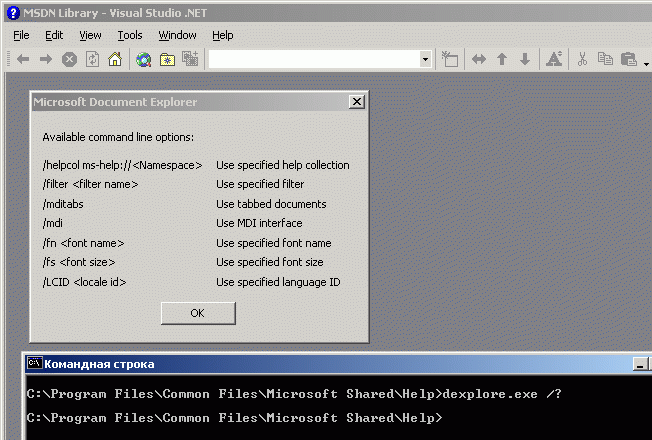Go back with the Back arrow icon
Screen dimensions: 652x440
click(x=23, y=59)
